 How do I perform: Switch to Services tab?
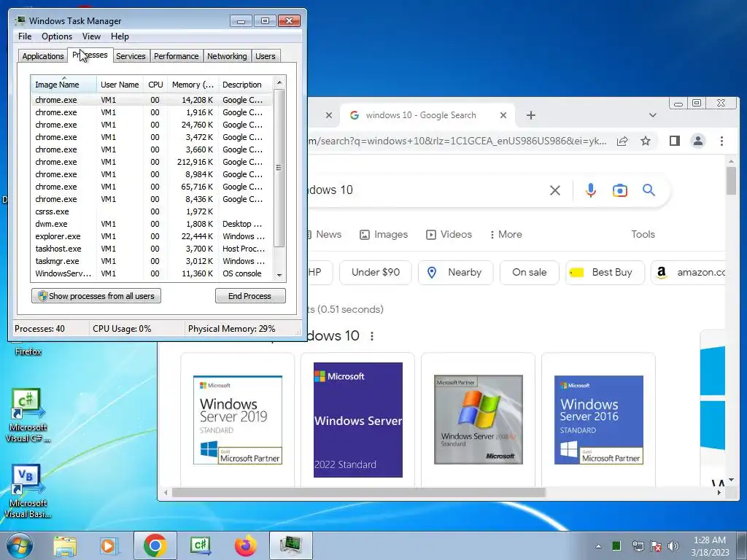(131, 56)
